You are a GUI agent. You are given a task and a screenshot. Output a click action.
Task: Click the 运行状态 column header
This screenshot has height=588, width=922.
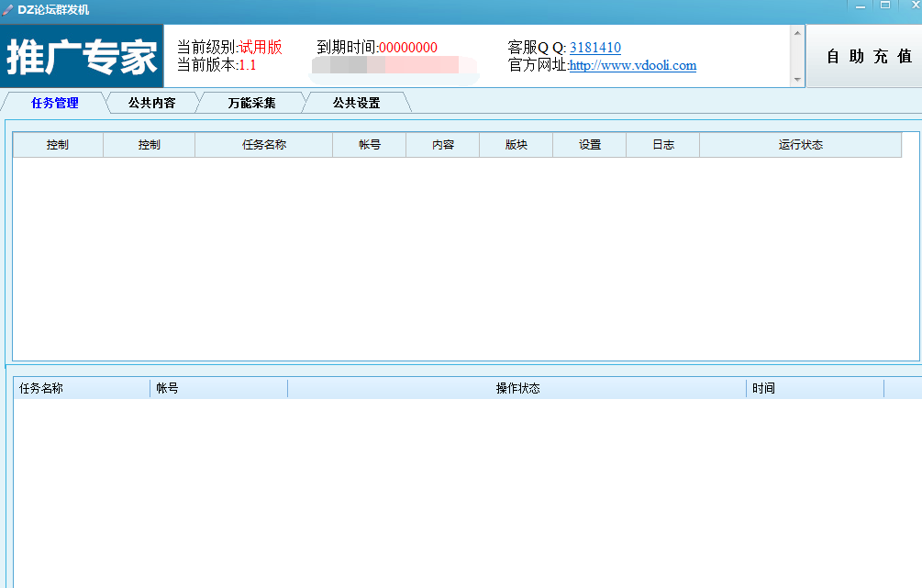(x=800, y=144)
